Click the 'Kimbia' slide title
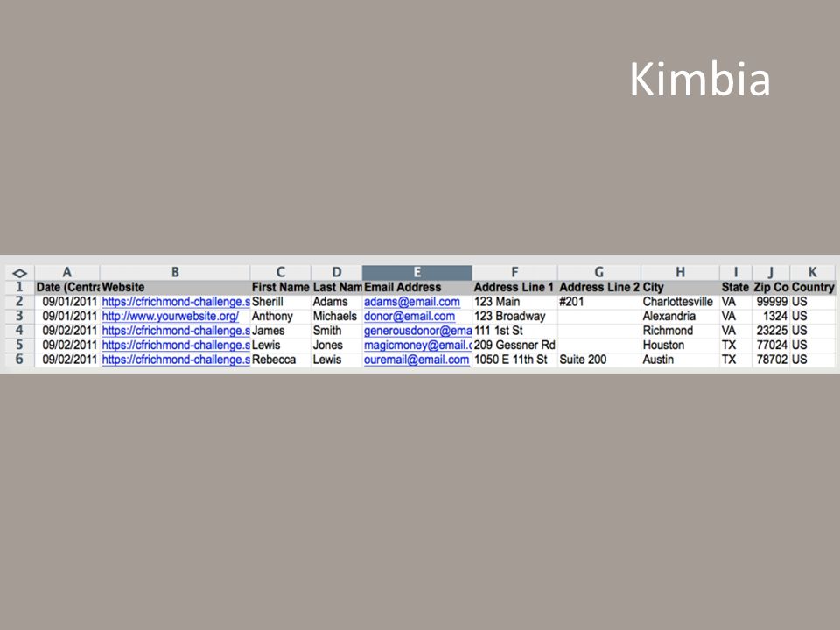 click(x=700, y=80)
